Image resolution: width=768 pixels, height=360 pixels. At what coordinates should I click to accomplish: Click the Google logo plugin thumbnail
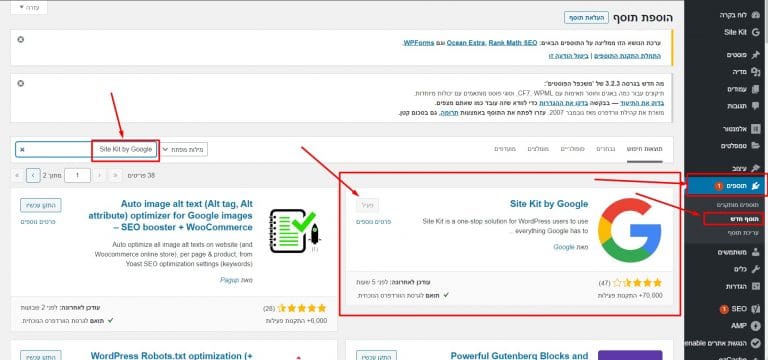(629, 230)
